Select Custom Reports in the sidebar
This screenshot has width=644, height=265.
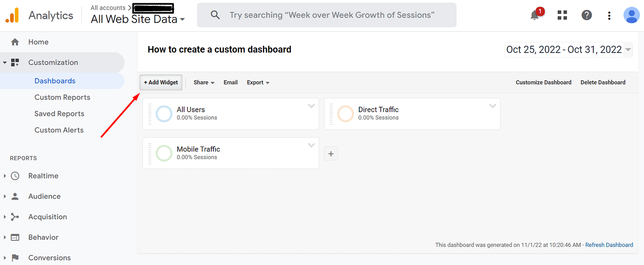(x=62, y=97)
